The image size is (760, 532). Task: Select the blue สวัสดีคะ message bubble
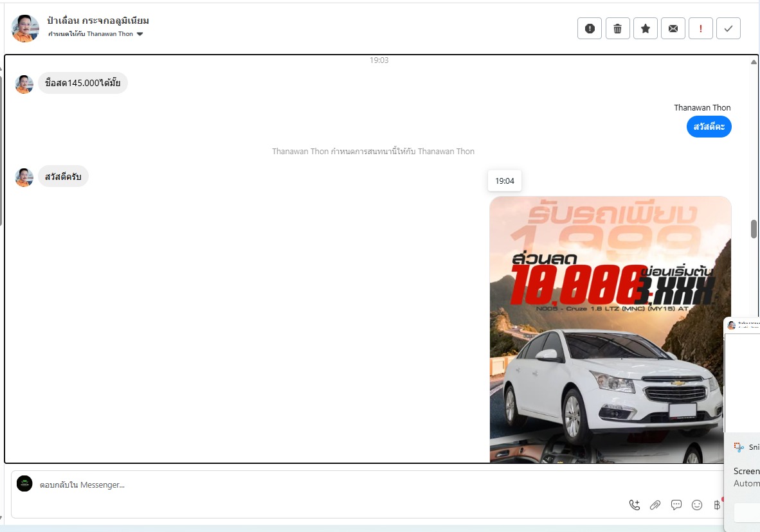(709, 127)
